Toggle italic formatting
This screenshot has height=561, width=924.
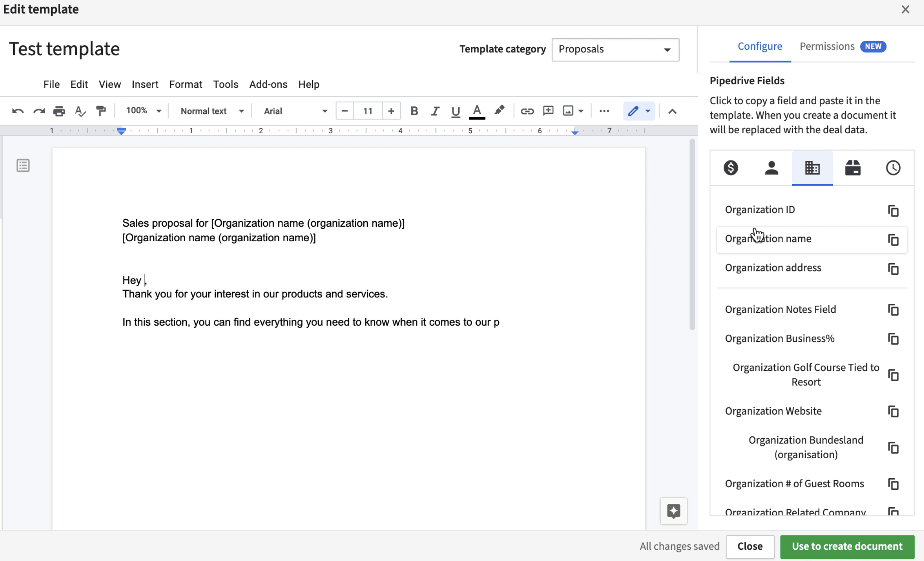(435, 111)
